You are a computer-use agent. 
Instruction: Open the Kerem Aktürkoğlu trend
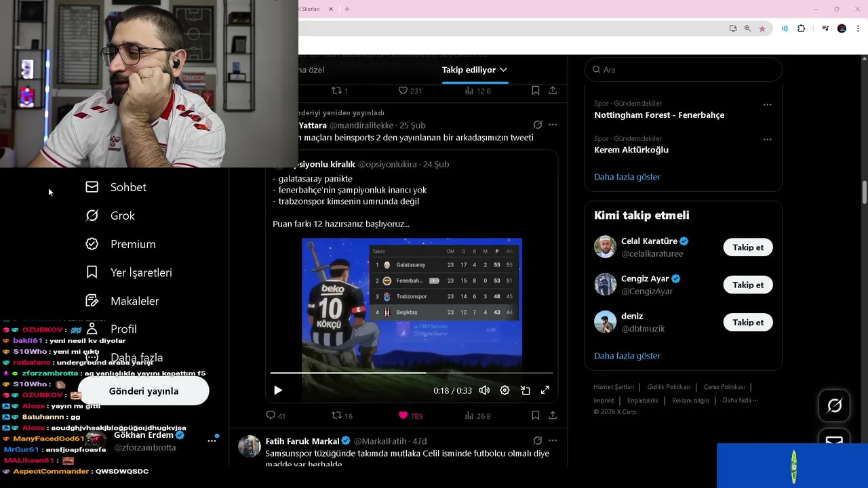click(x=631, y=150)
